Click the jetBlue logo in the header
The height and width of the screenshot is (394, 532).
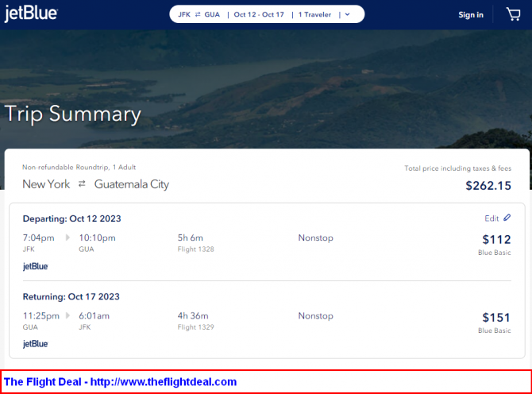coord(31,14)
